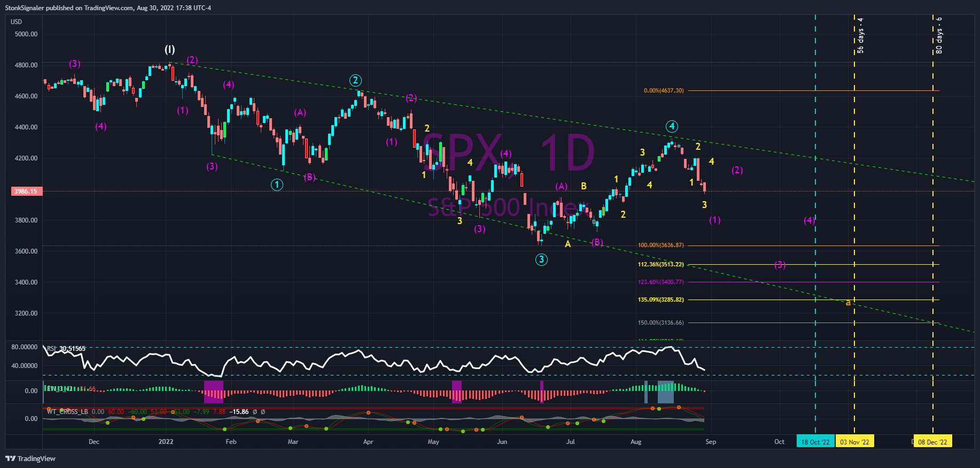Viewport: 980px width, 468px height.
Task: Click the '56 days - 4' vertical line label
Action: (860, 35)
